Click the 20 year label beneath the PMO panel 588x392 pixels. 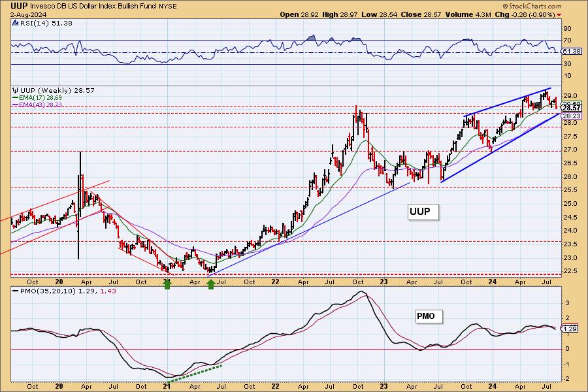click(x=59, y=386)
